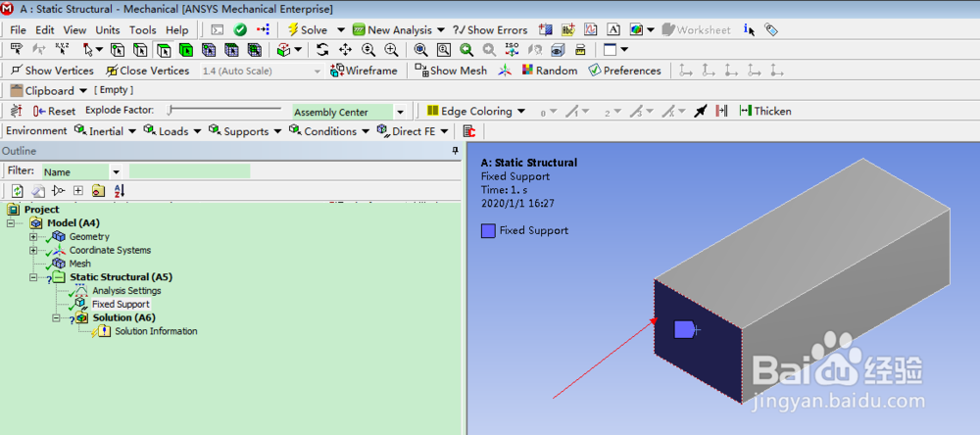Click the selection information icon

pos(749,29)
